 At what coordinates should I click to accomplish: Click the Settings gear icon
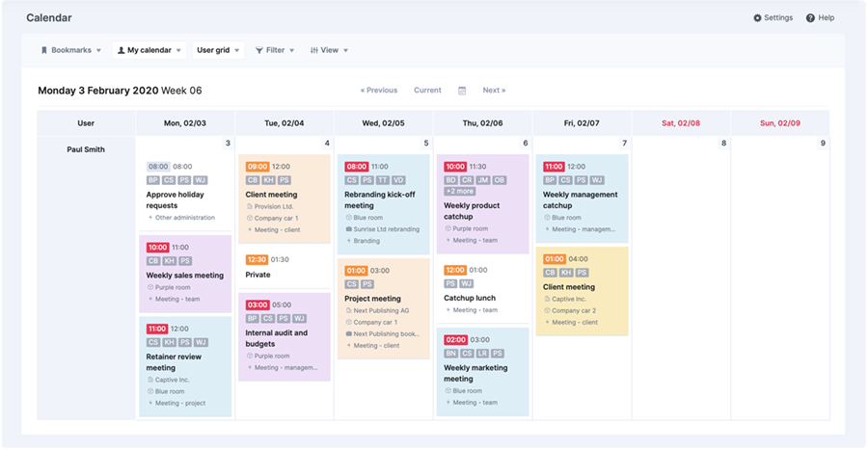(757, 18)
